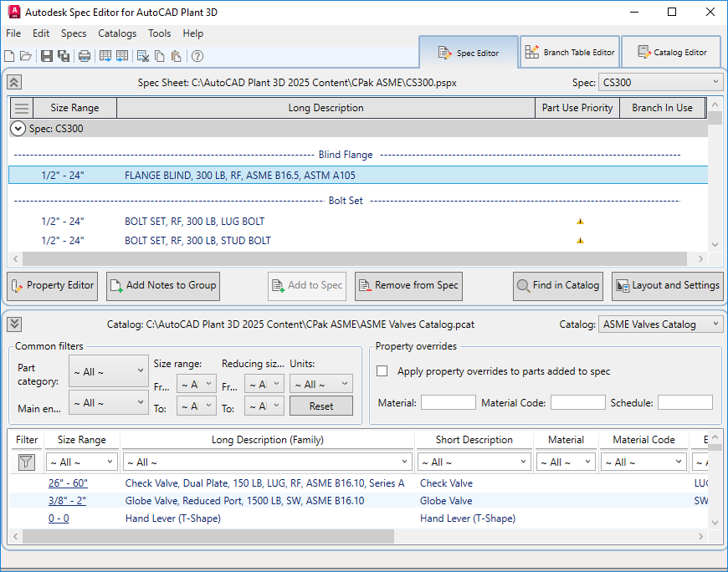Click warning icon on STUD BOLT row
This screenshot has width=728, height=572.
pos(580,240)
